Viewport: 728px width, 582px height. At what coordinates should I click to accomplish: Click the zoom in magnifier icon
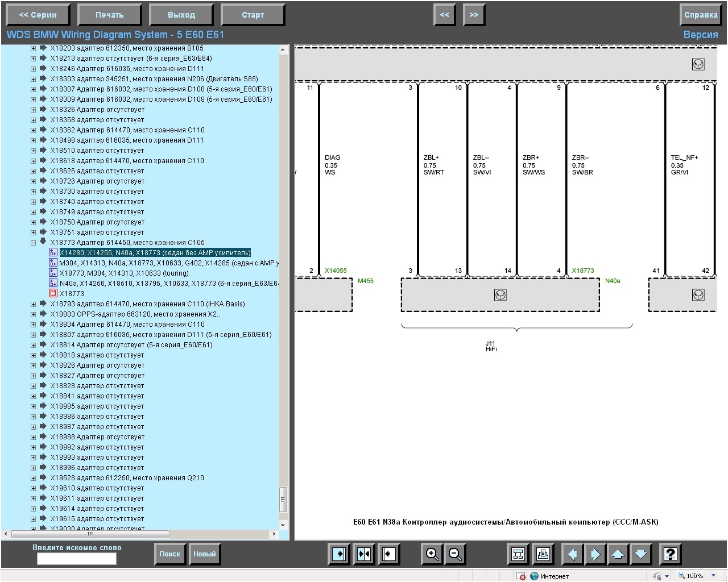[432, 554]
